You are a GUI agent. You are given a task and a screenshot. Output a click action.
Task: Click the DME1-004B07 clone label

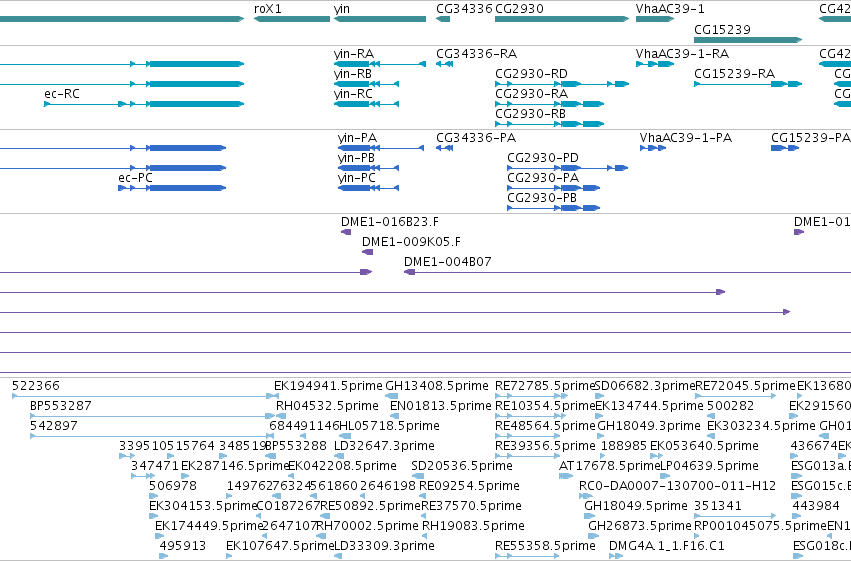[448, 262]
